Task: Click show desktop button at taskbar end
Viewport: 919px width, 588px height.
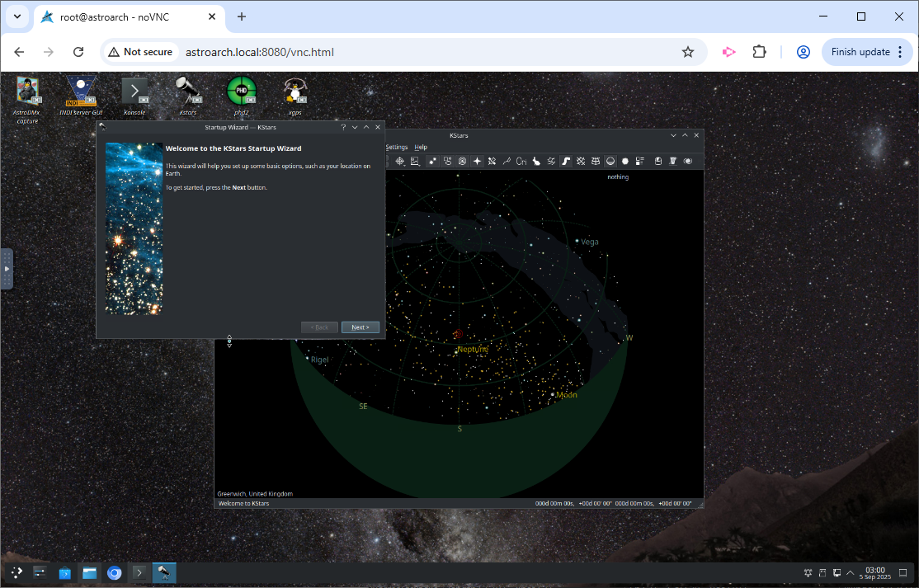Action: tap(903, 573)
